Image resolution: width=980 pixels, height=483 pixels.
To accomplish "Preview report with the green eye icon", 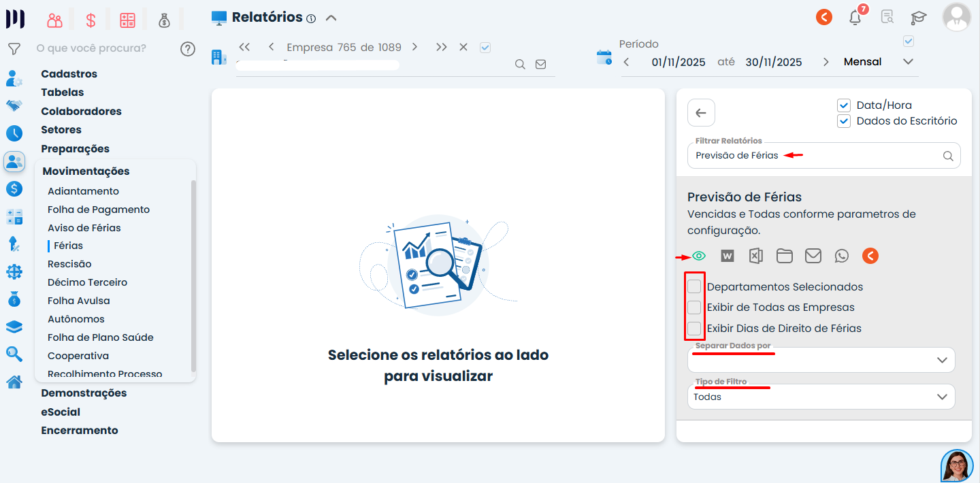I will (x=699, y=256).
